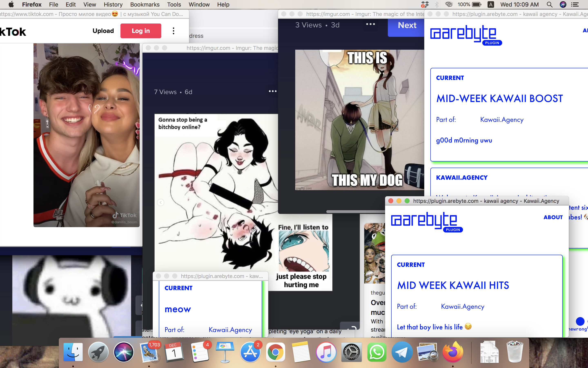Open the Bookmarks menu
The height and width of the screenshot is (368, 588).
[x=145, y=4]
